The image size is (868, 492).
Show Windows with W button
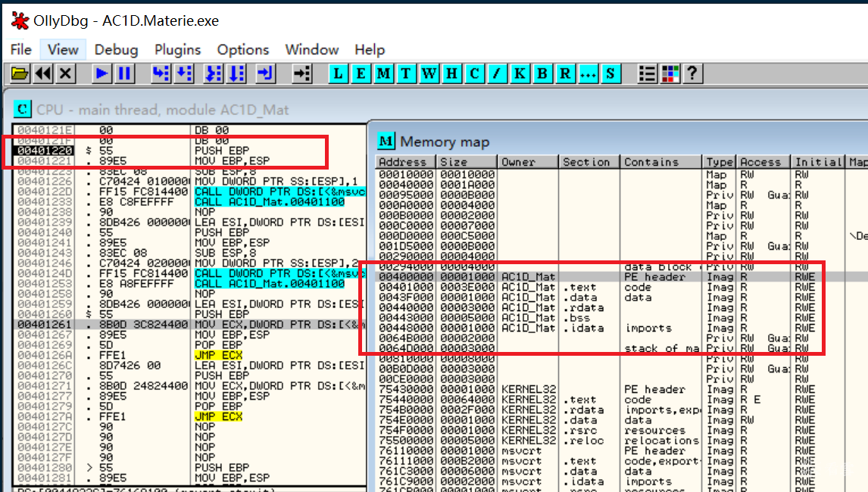(x=429, y=73)
